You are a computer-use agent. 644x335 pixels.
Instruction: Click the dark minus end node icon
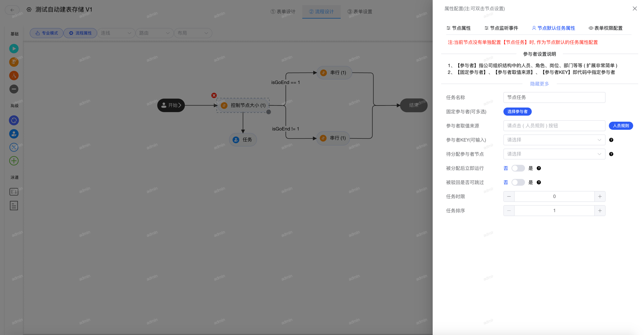pos(14,89)
